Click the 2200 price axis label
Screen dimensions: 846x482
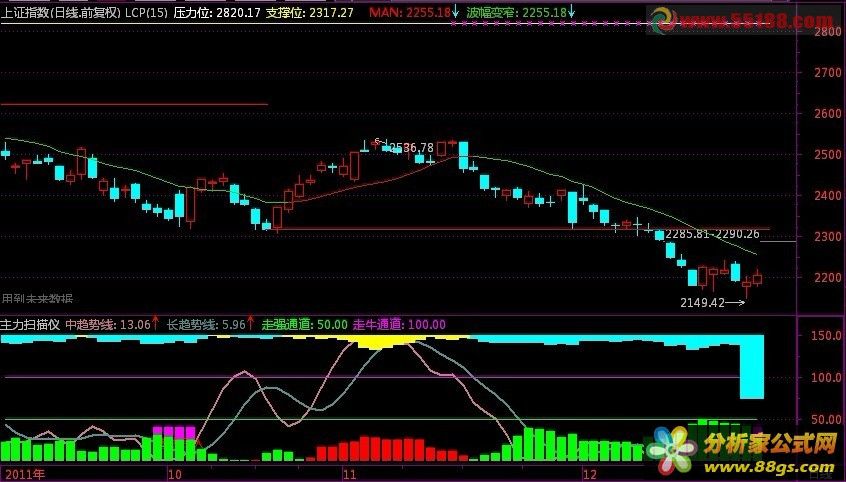(x=827, y=277)
